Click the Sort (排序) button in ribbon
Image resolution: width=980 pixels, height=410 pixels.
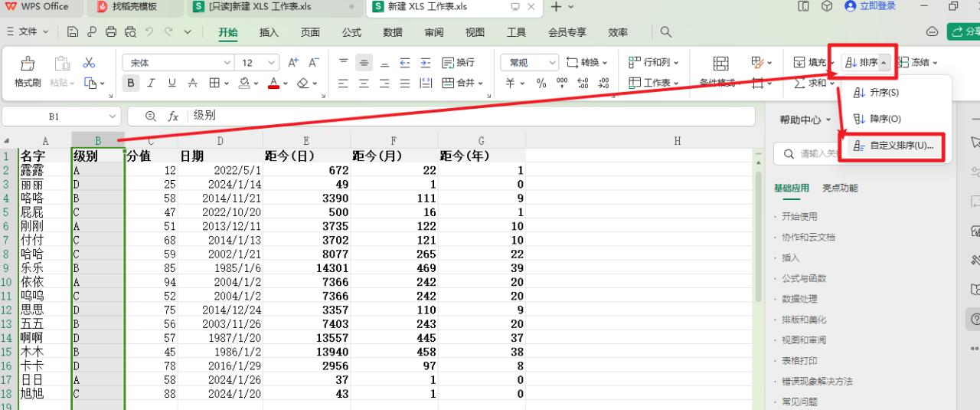[867, 63]
